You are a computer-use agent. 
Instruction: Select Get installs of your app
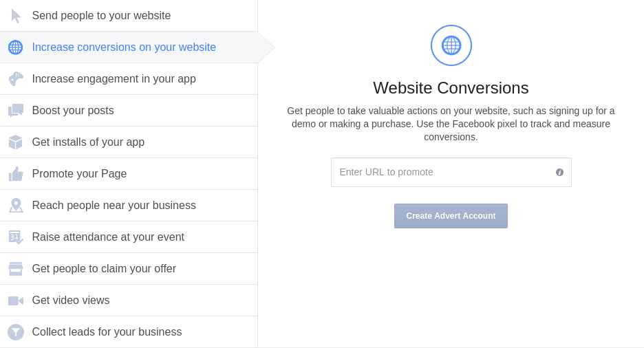(88, 142)
